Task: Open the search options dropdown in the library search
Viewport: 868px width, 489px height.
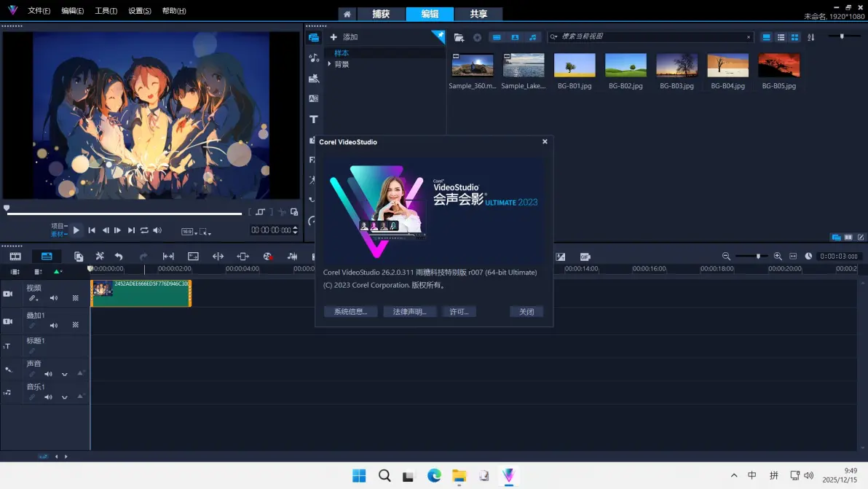Action: click(553, 37)
